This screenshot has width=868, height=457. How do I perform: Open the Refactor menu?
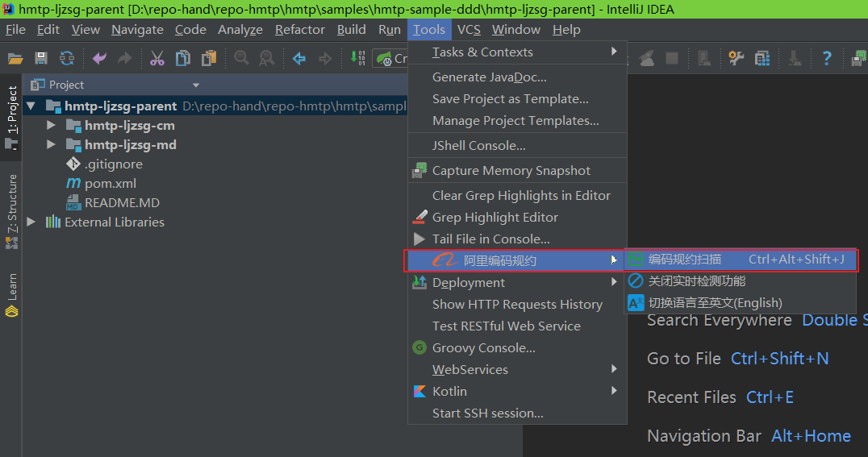(x=299, y=30)
